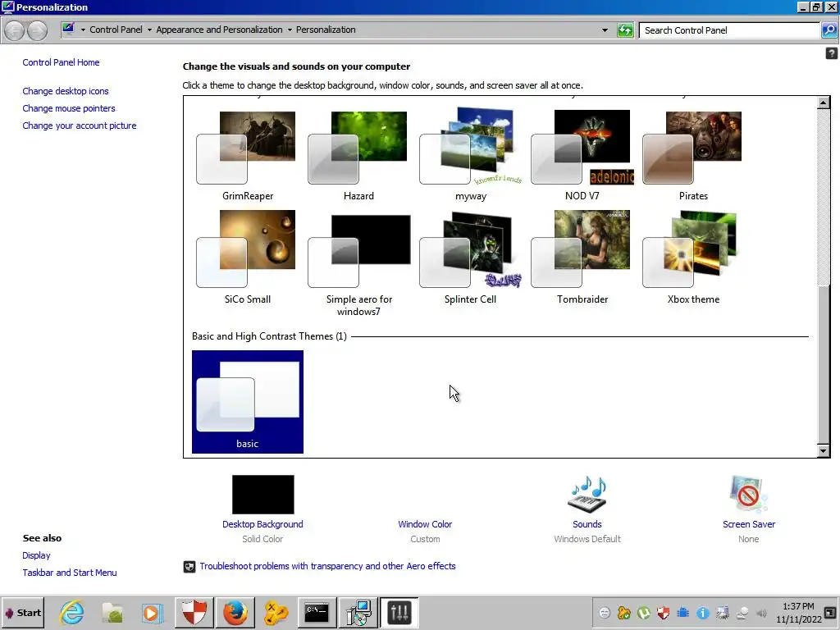The height and width of the screenshot is (630, 840).
Task: Open the software installer taskbar icon
Action: click(358, 613)
